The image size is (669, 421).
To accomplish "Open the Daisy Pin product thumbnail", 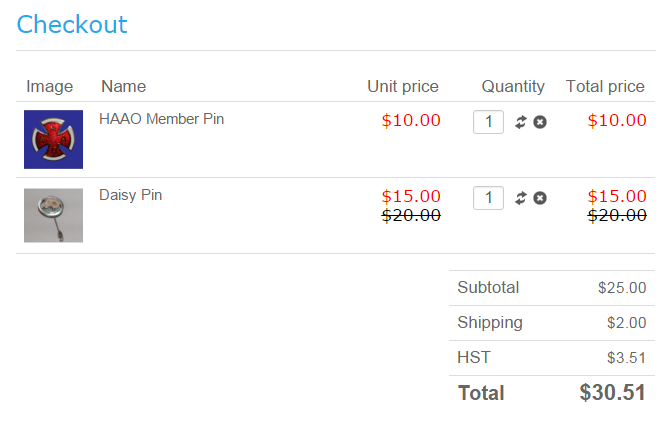I will click(53, 215).
